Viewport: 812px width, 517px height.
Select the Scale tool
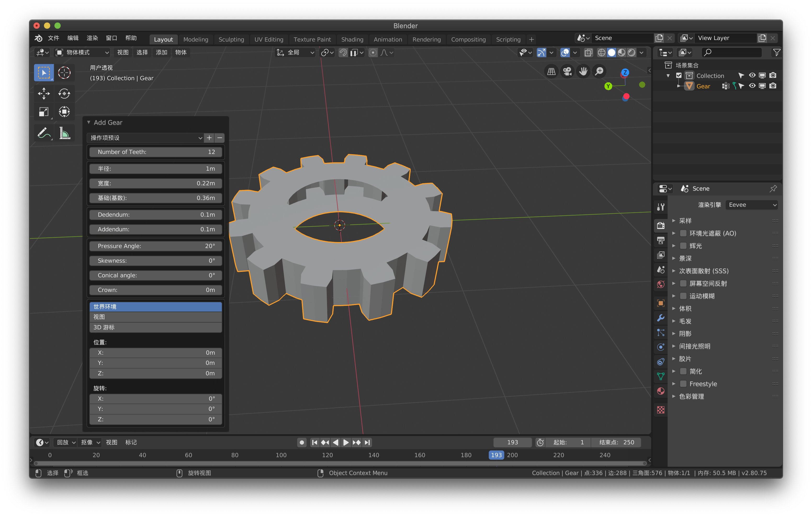pos(44,112)
